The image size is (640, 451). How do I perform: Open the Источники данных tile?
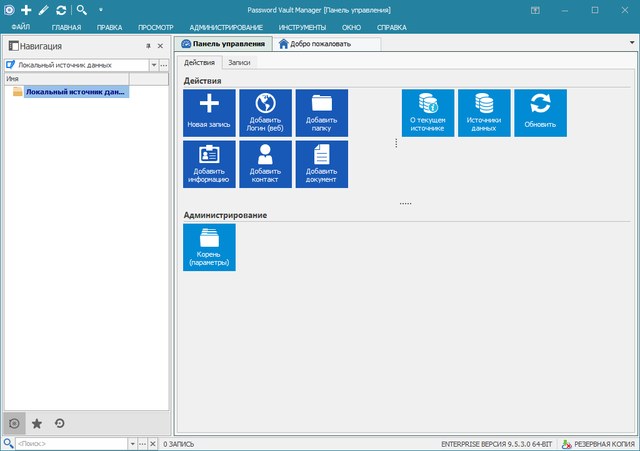click(x=484, y=112)
